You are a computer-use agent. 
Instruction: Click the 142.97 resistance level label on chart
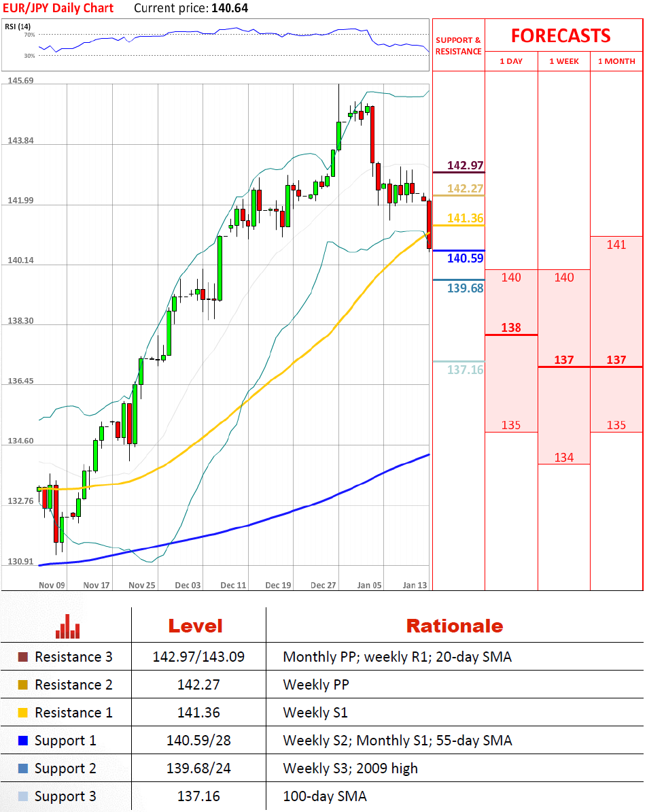(466, 165)
